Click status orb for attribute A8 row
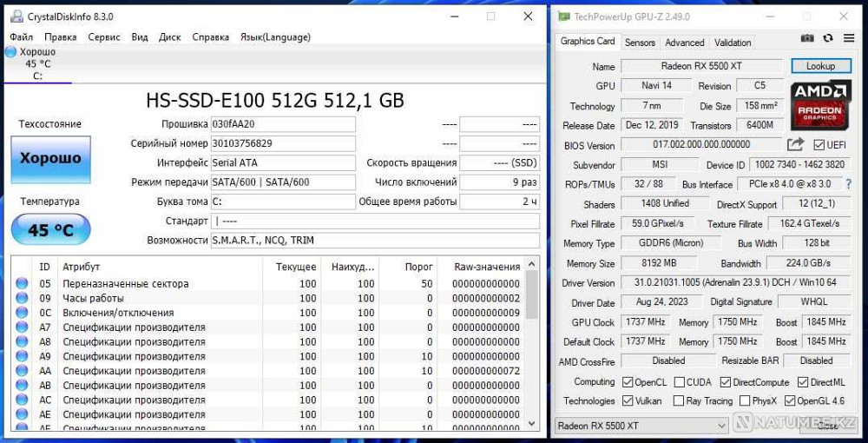The width and height of the screenshot is (868, 443). point(22,341)
